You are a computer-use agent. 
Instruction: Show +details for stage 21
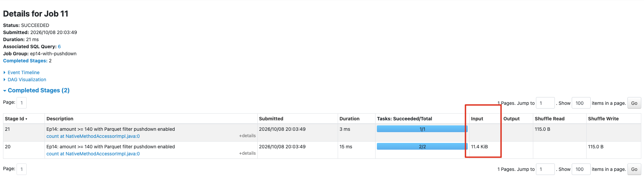248,136
